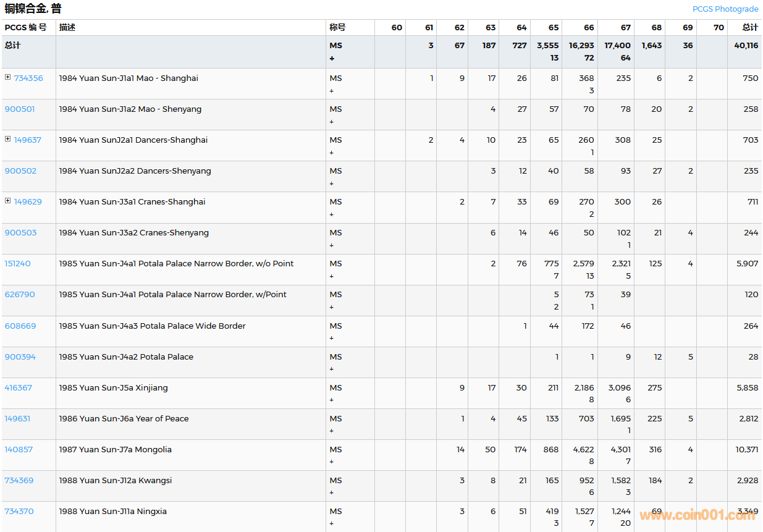This screenshot has width=763, height=532.
Task: Open 734369 Kwangsi coin link
Action: (19, 481)
